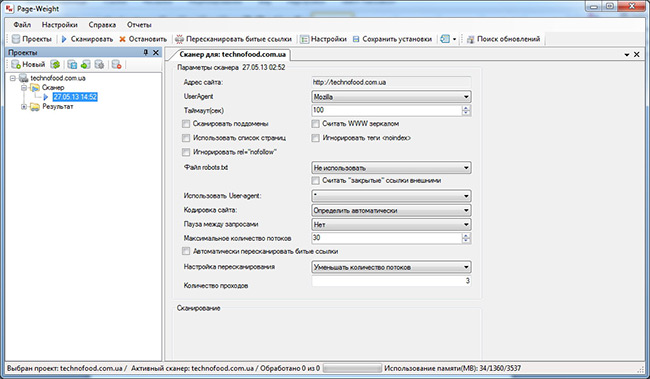The height and width of the screenshot is (379, 650).
Task: Click the database gear settings icon
Action: [x=99, y=64]
